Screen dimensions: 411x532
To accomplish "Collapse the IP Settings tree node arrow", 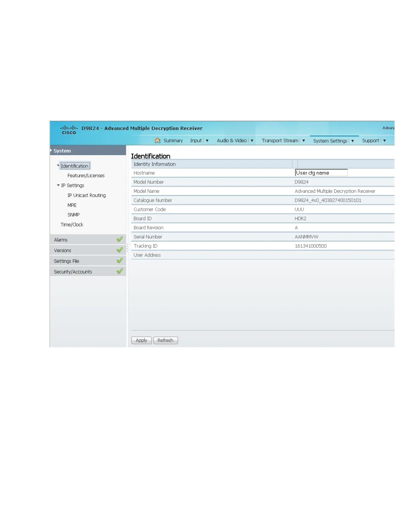I will (58, 185).
